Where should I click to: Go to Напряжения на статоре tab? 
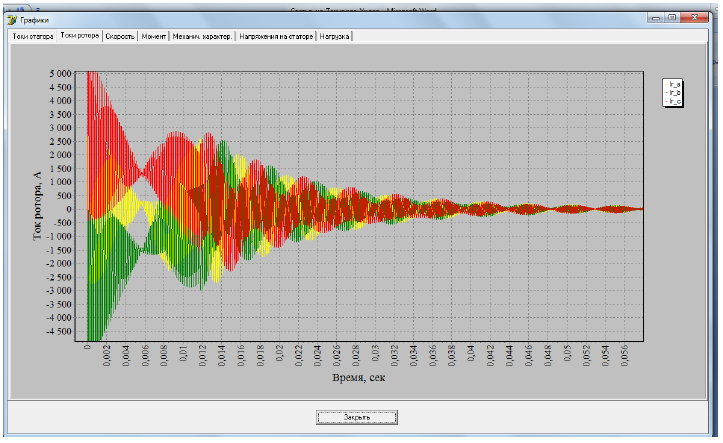[x=274, y=35]
